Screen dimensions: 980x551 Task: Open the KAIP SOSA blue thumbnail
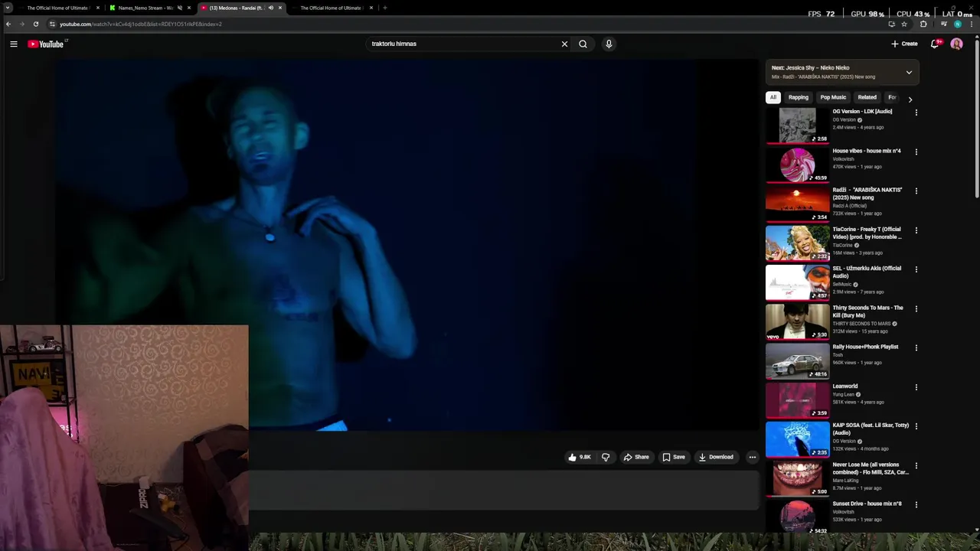pyautogui.click(x=797, y=439)
